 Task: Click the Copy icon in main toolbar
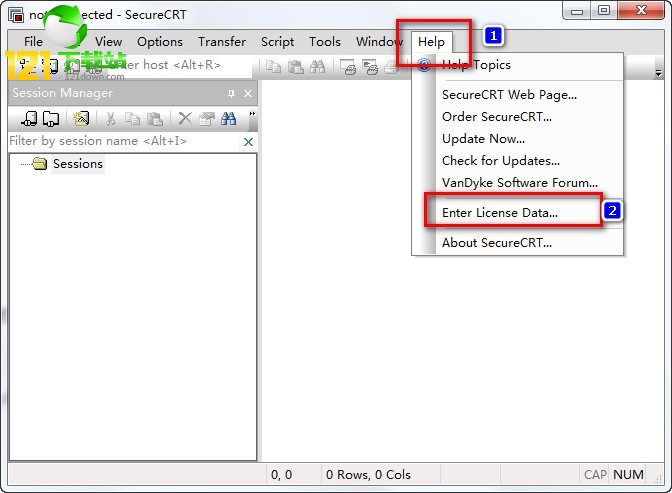[x=273, y=67]
